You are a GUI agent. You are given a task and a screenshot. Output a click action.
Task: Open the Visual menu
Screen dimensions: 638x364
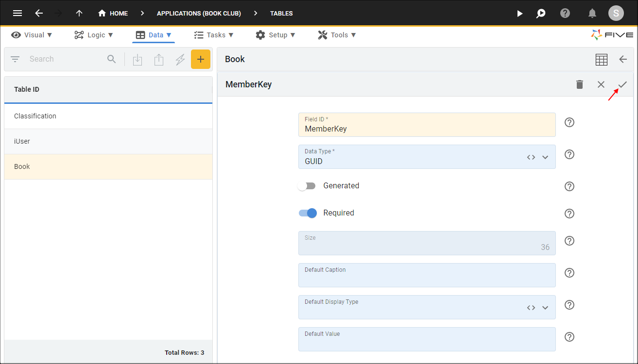(32, 35)
